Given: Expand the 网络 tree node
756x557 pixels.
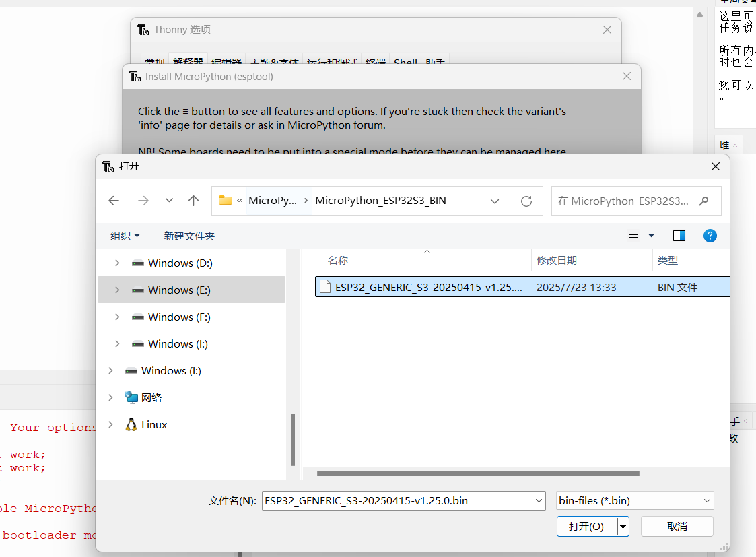Looking at the screenshot, I should (x=110, y=398).
